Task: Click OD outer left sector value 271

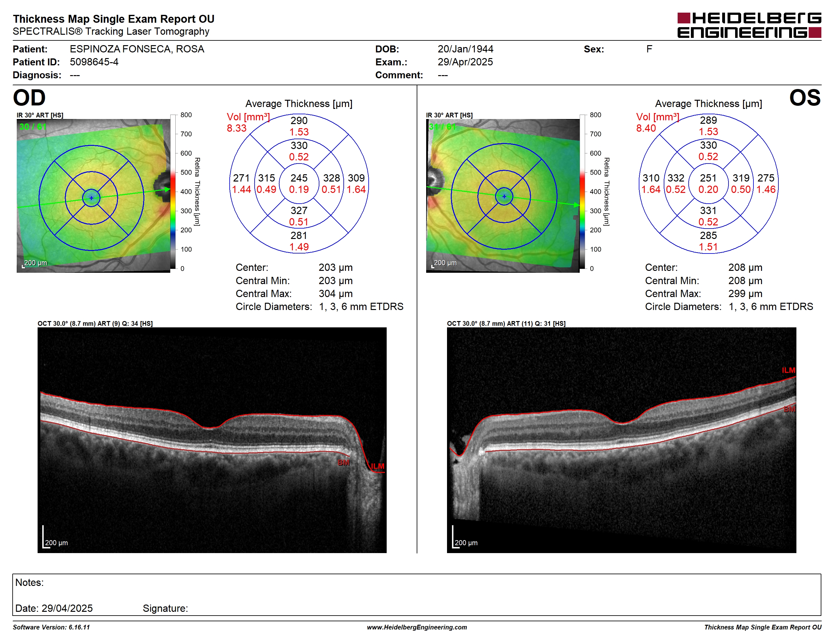Action: 241,178
